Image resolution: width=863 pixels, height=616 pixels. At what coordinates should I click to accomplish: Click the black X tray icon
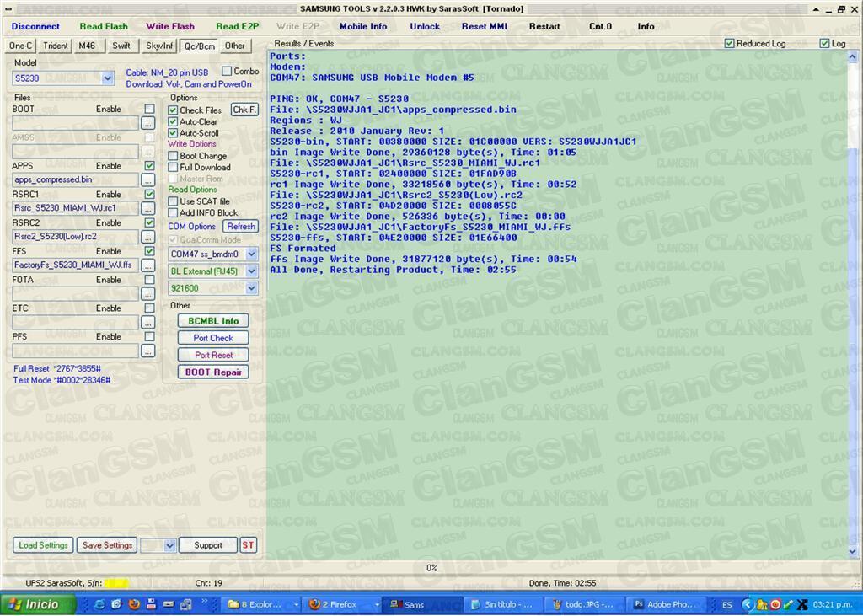pyautogui.click(x=802, y=604)
